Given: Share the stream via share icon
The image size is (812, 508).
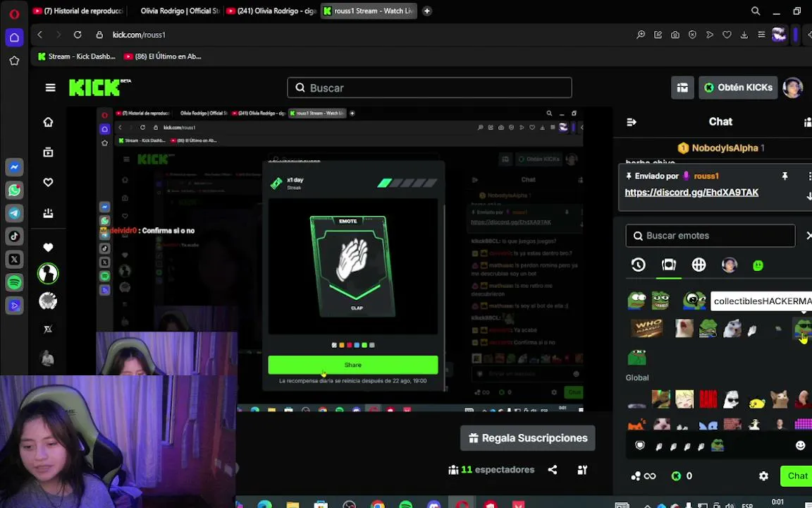Looking at the screenshot, I should click(553, 470).
